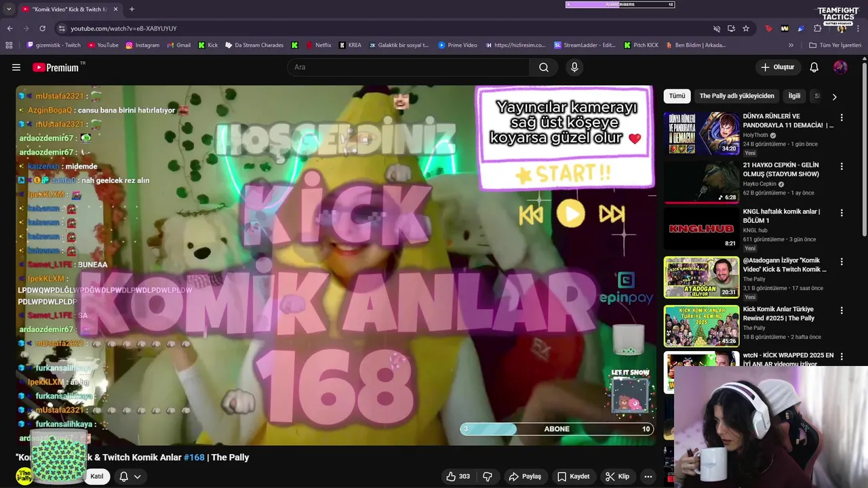Select The Pally adlı yükleyiciden chip
The height and width of the screenshot is (488, 868).
click(x=736, y=96)
